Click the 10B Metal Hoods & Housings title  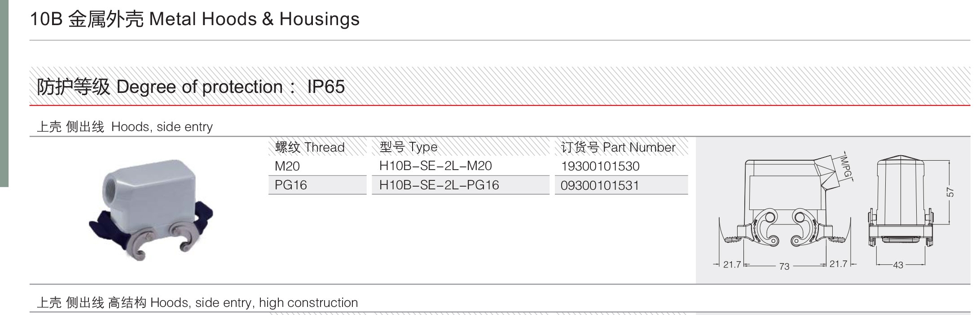point(194,19)
